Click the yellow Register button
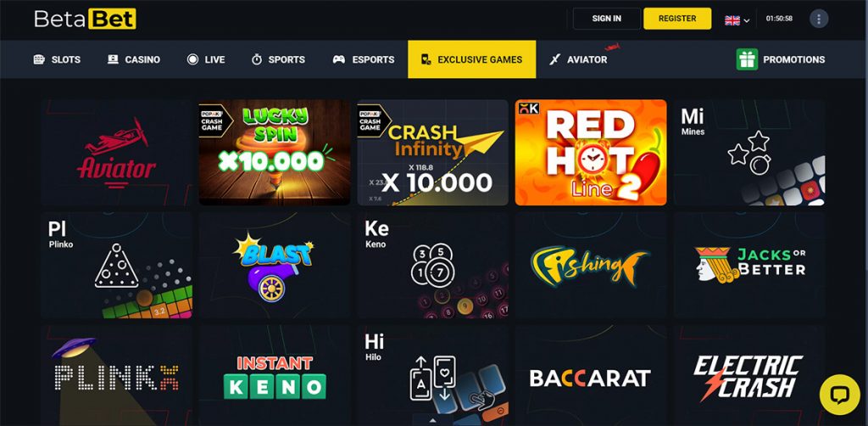This screenshot has height=426, width=868. (x=677, y=19)
